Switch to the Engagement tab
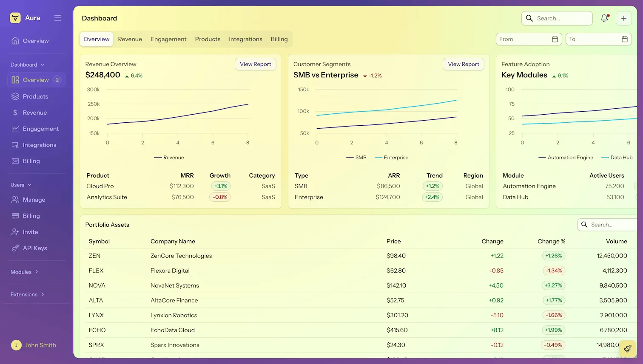The height and width of the screenshot is (364, 643). pos(168,39)
